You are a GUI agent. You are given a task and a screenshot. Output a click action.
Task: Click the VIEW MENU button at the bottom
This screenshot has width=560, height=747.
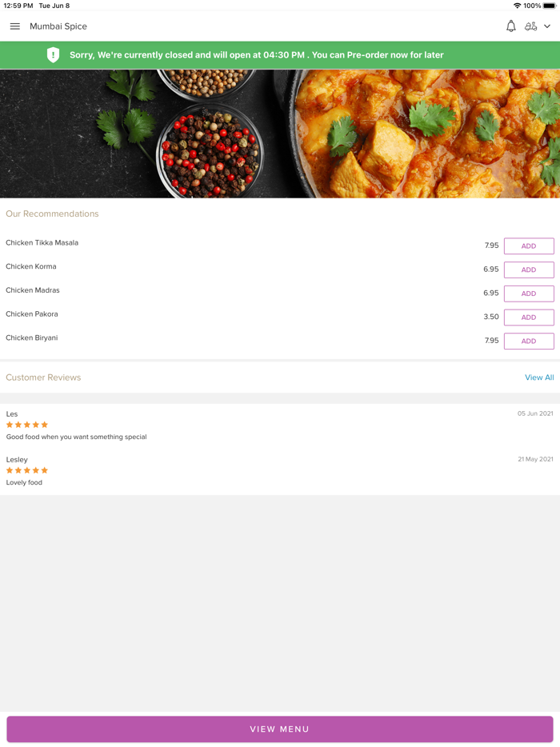tap(280, 729)
